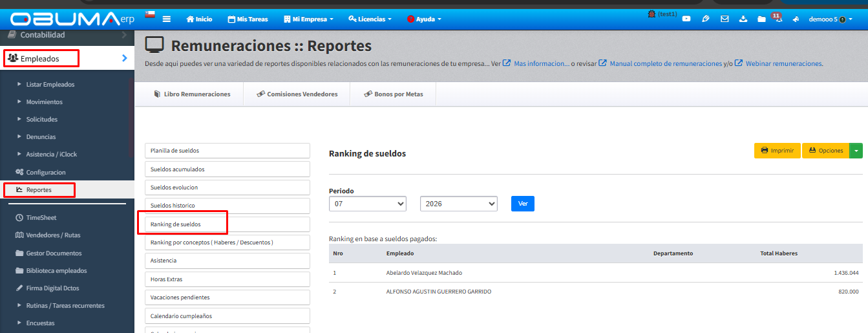Select Reportes in the sidebar
The image size is (868, 333).
[x=67, y=190]
